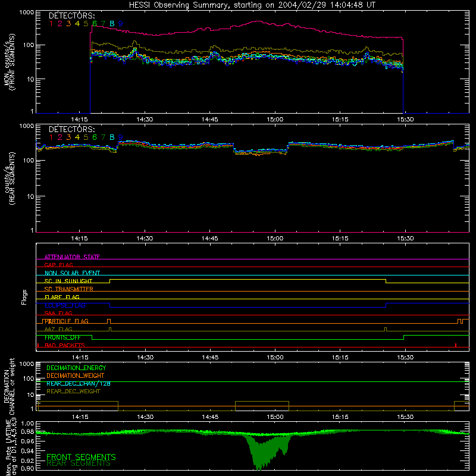476x476 pixels.
Task: Click the ECLIPSE FLAG label
Action: pos(65,305)
